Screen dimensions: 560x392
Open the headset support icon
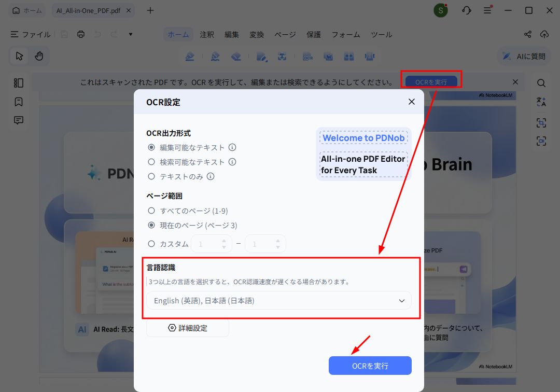[x=467, y=10]
